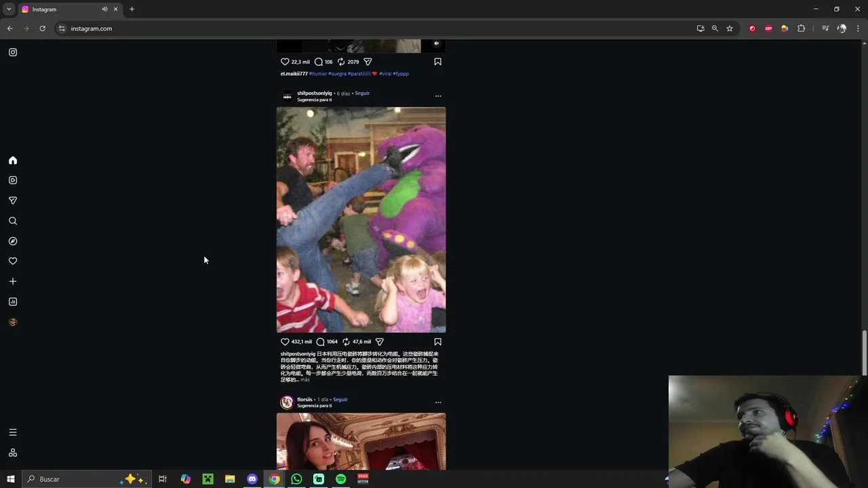Viewport: 868px width, 488px height.
Task: Open Instagram logo in sidebar
Action: [x=13, y=52]
